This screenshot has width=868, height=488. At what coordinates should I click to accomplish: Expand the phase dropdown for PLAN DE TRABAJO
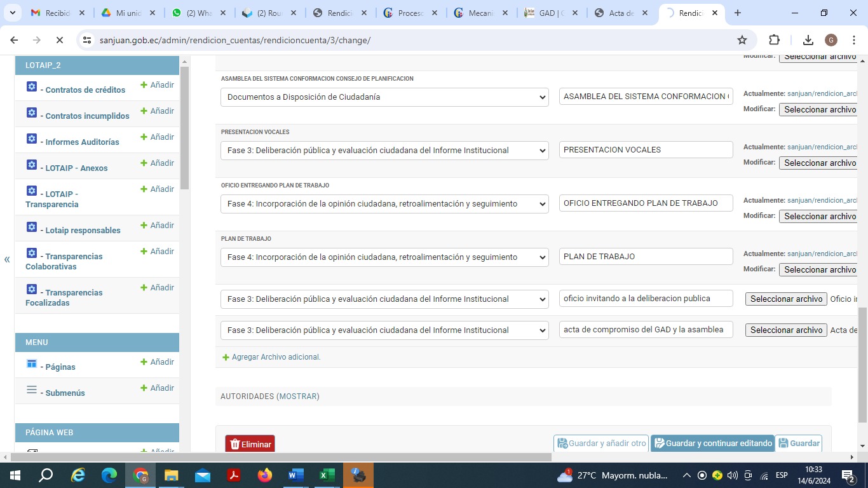tap(384, 257)
